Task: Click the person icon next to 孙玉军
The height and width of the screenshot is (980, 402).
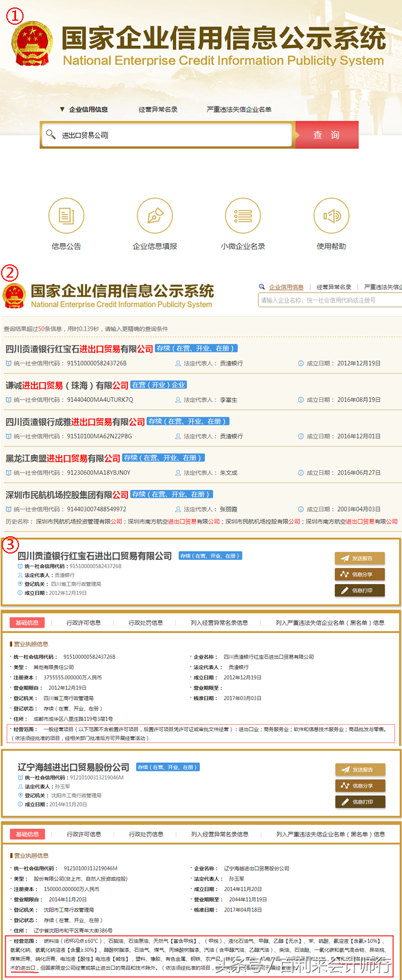Action: point(21,786)
